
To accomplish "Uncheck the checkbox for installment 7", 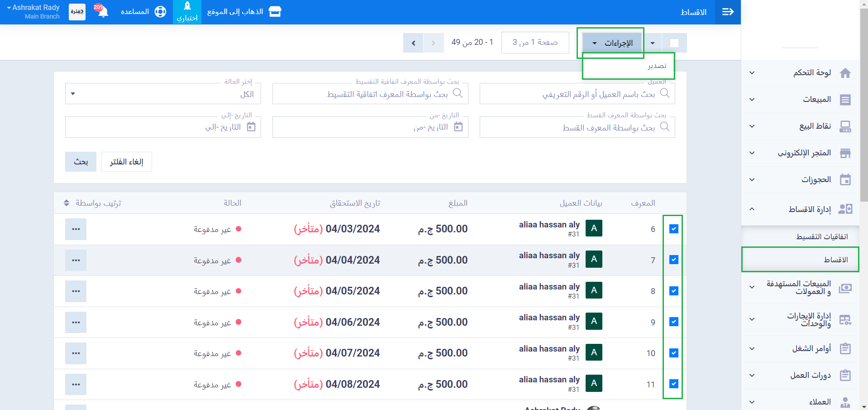I will click(x=673, y=260).
